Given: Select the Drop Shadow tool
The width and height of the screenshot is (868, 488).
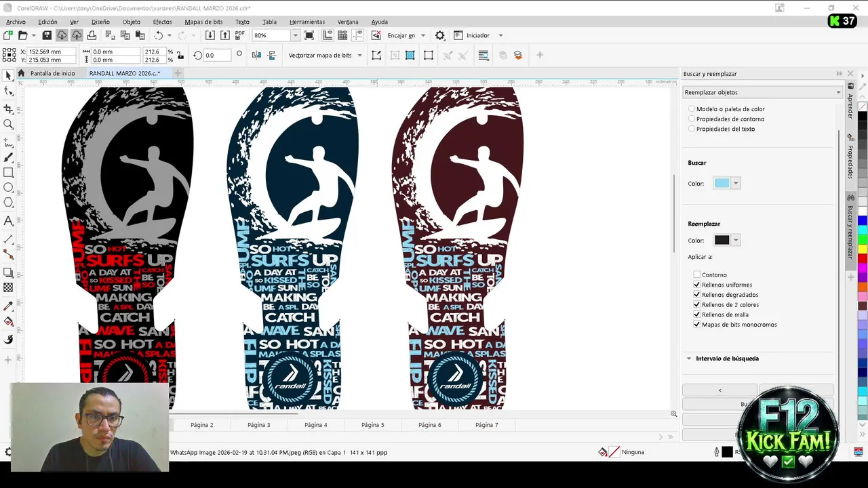Looking at the screenshot, I should pos(8,272).
